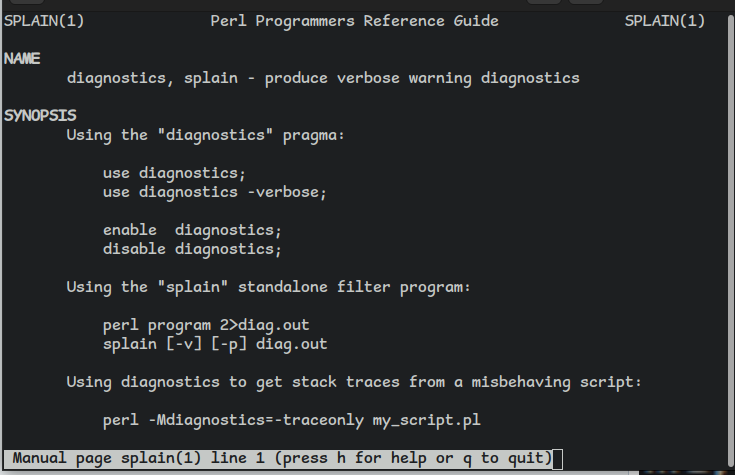Viewport: 735px width, 475px height.
Task: Click the 'Using the "diagnostics" pragma:' line
Action: [205, 135]
